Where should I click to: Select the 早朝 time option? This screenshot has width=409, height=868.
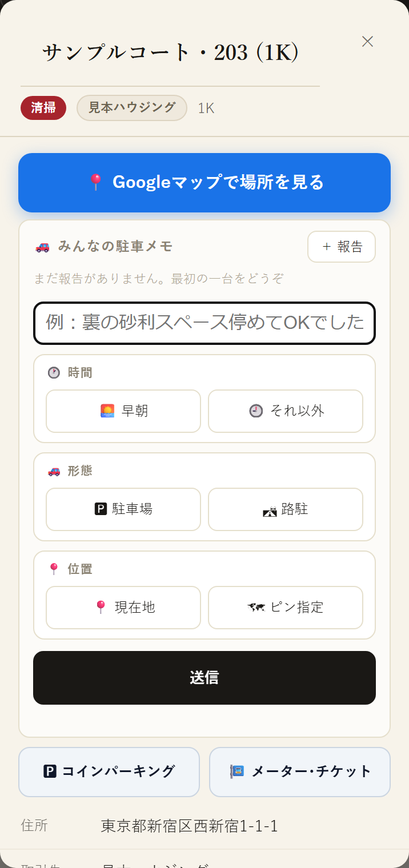pyautogui.click(x=123, y=411)
